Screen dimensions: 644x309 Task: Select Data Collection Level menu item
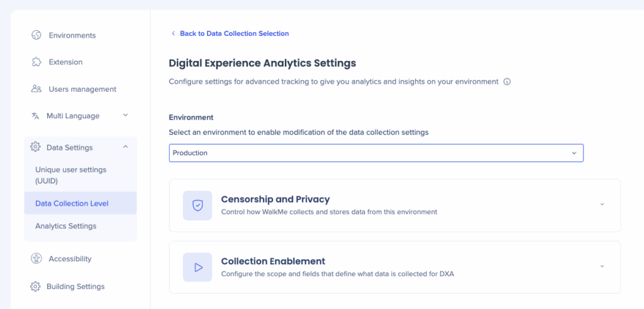72,203
